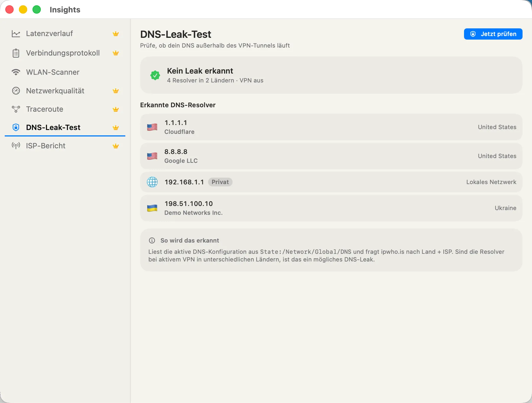Click the Prüfe, ob dein DNS subtitle
Screen dimensions: 532x403
215,45
